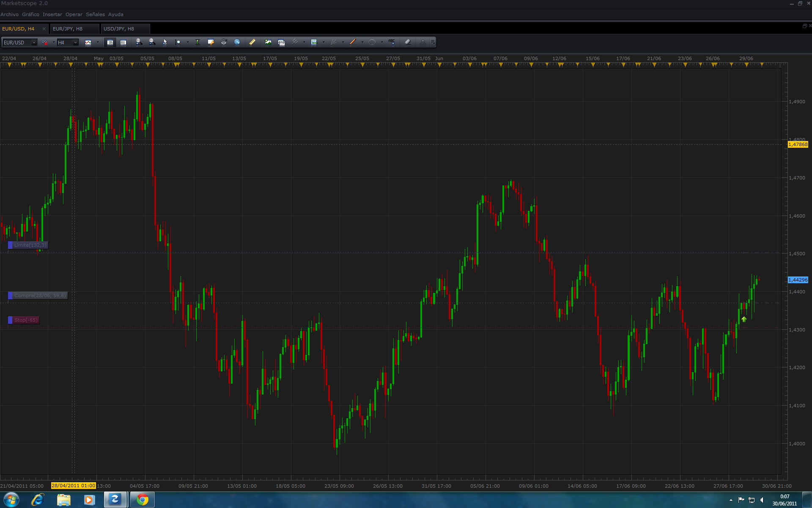Click the insert picture icon
Screen dimensions: 812x508
268,42
